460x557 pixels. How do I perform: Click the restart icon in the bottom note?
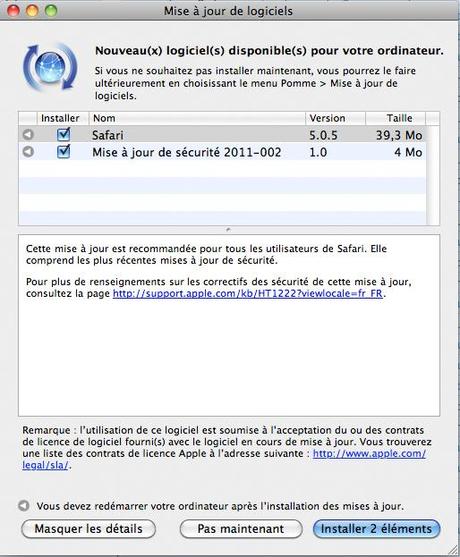tap(24, 505)
